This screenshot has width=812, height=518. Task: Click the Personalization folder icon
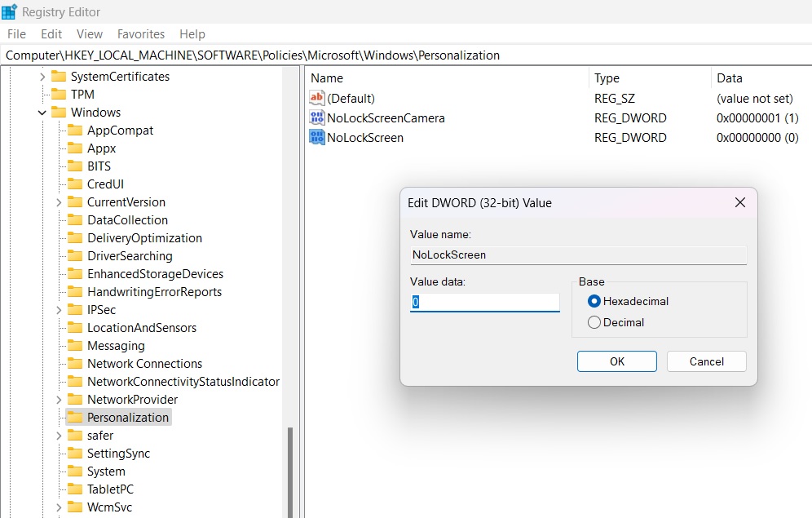pos(75,417)
